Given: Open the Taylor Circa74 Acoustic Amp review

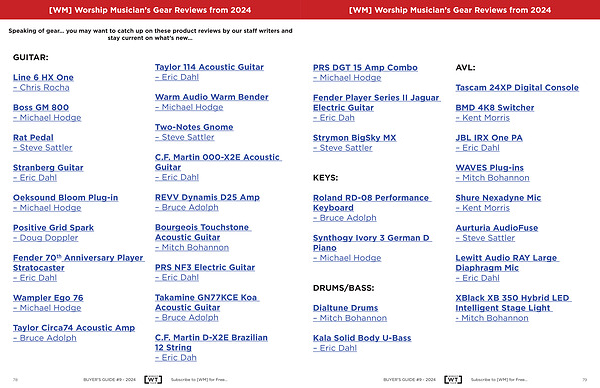Looking at the screenshot, I should coord(74,328).
